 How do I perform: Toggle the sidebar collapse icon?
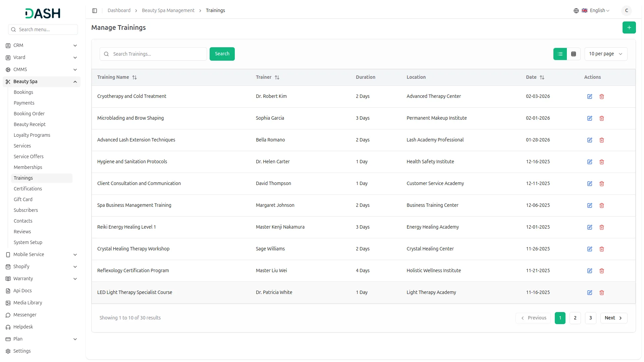(95, 11)
